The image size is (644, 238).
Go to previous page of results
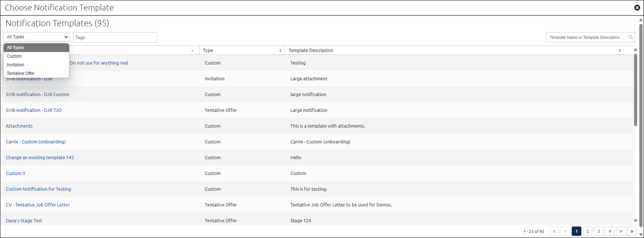565,231
